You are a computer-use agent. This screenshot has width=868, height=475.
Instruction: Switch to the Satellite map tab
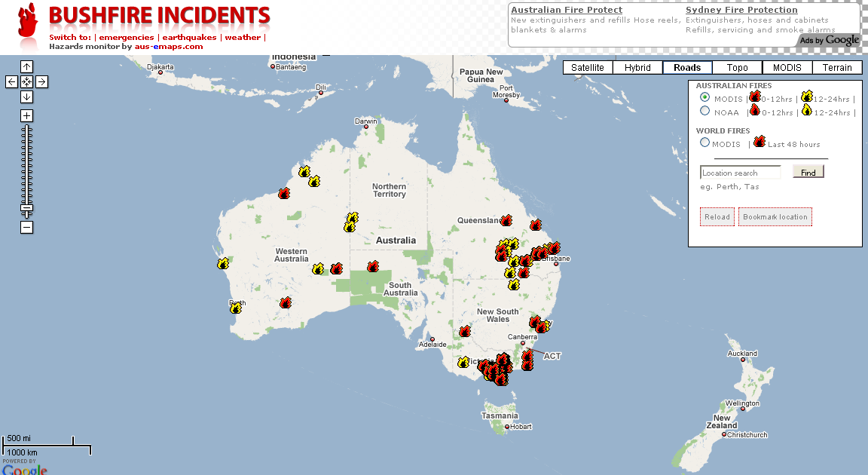point(587,67)
